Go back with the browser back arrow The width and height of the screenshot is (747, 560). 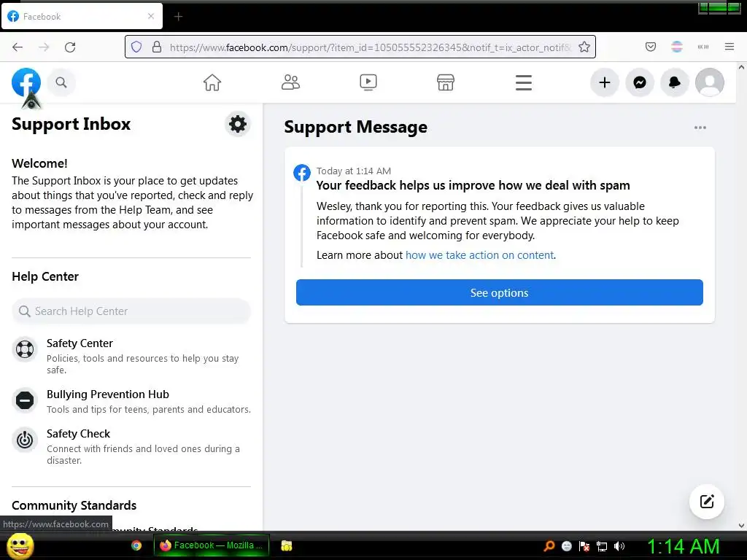18,47
